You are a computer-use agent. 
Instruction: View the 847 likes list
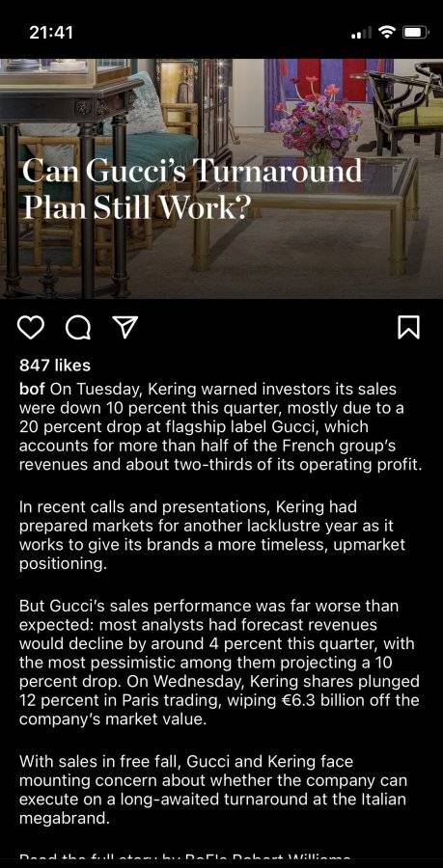point(55,365)
